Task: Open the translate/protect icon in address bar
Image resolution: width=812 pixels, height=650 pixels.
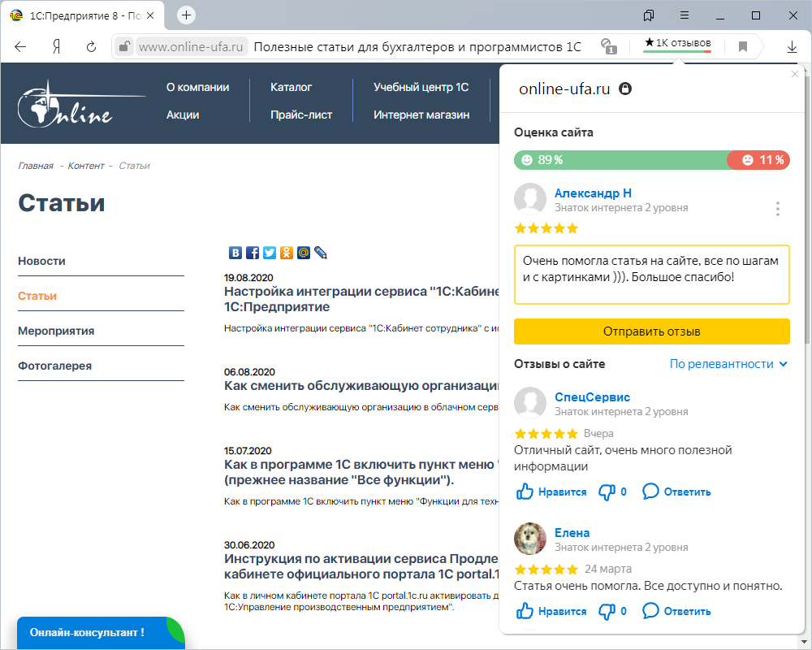Action: tap(608, 46)
